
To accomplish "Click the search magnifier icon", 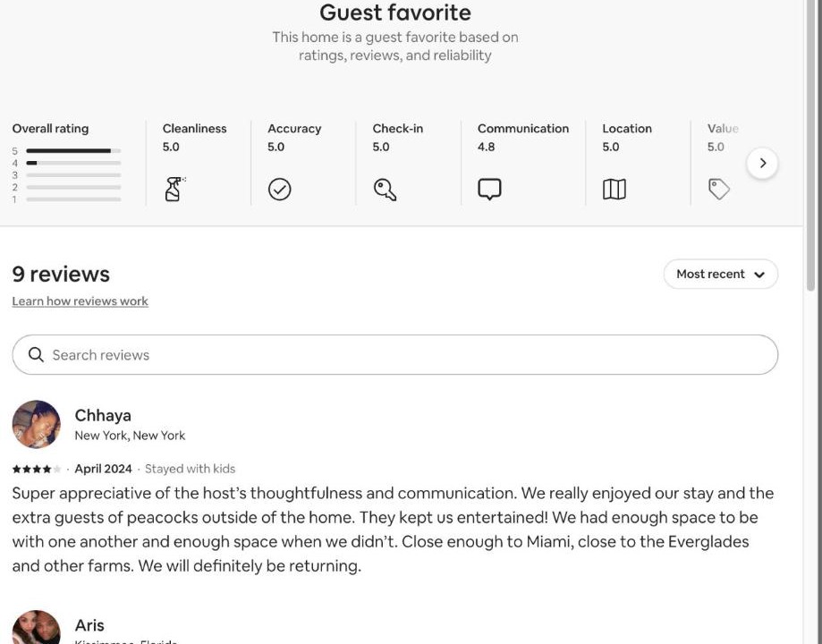I will (x=36, y=355).
